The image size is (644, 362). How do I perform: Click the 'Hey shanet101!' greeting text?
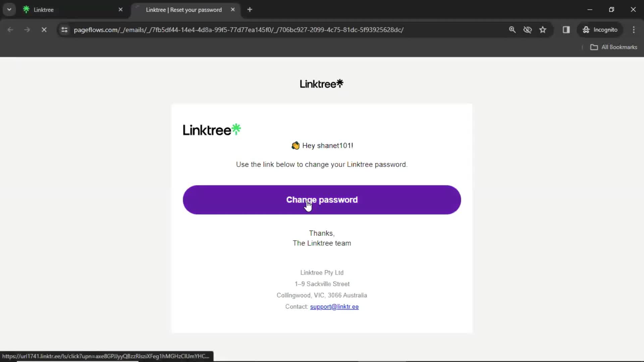coord(328,145)
